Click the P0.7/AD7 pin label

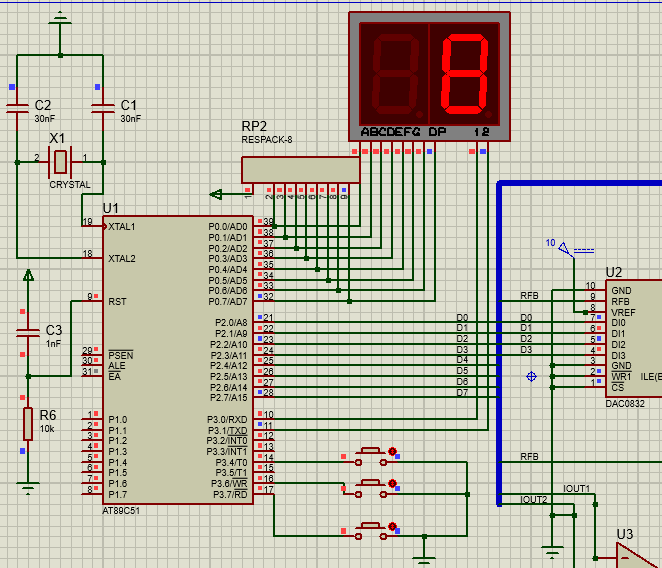coord(228,302)
